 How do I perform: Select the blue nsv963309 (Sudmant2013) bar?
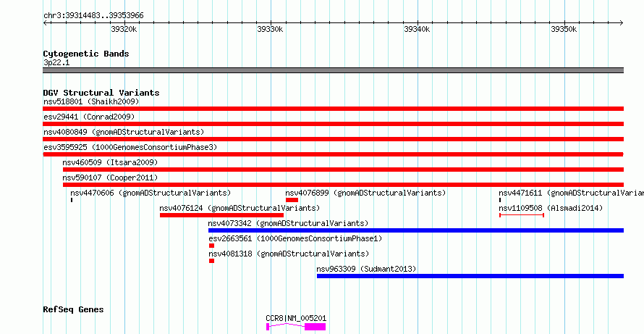point(470,276)
